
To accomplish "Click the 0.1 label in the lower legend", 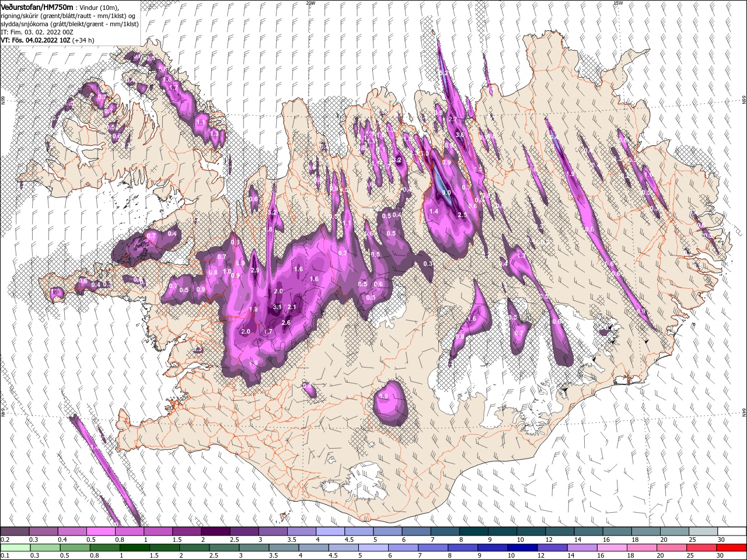I will [5, 556].
